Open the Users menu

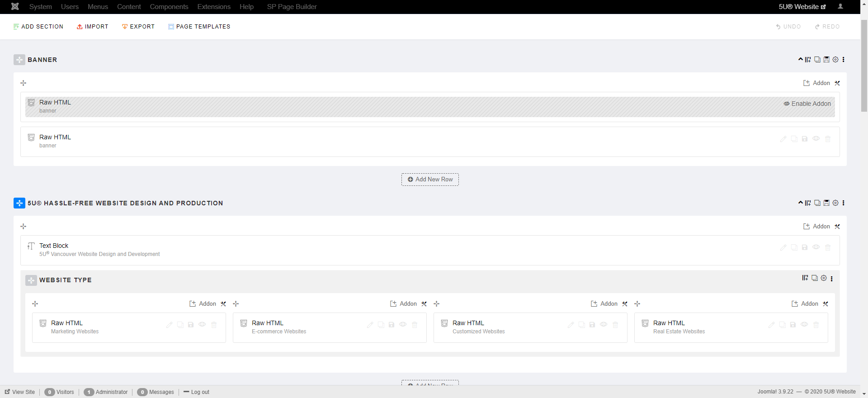[70, 7]
